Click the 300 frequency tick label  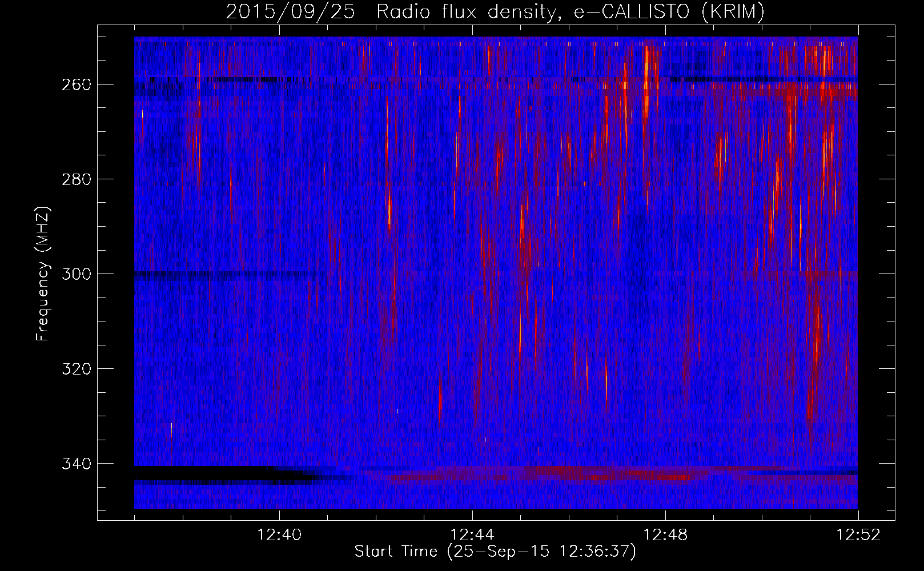(76, 274)
